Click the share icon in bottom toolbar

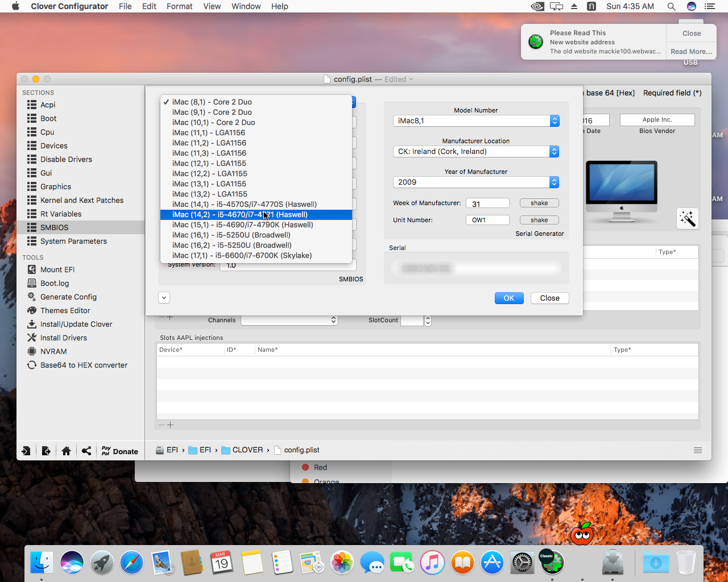click(86, 451)
